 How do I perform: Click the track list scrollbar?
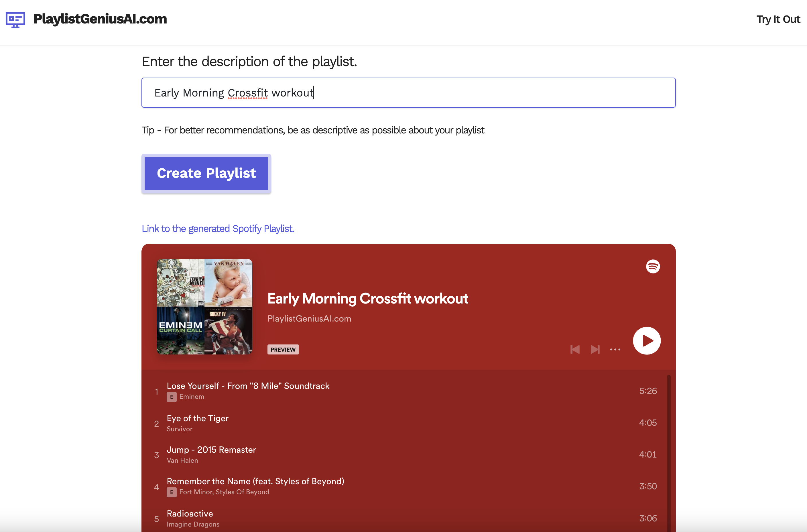pyautogui.click(x=669, y=453)
